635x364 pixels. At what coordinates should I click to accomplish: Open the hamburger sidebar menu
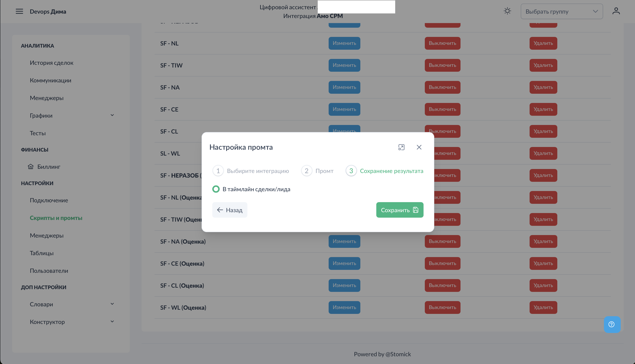coord(19,12)
